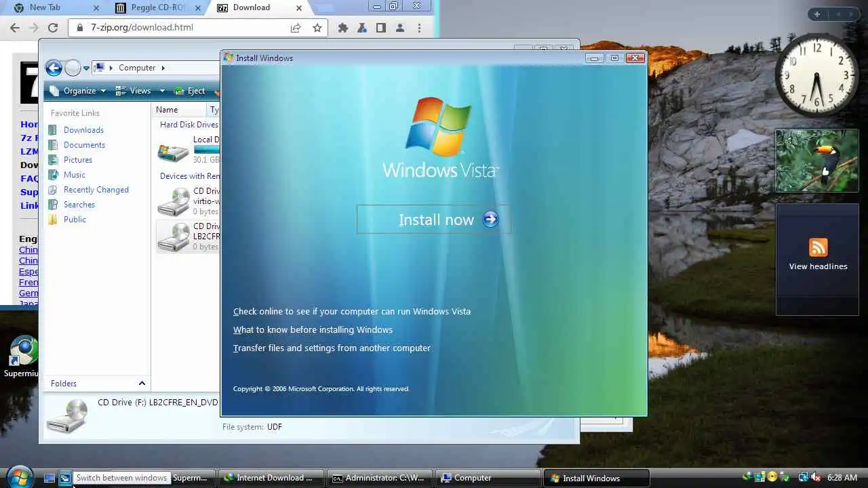The height and width of the screenshot is (488, 868).
Task: Open Downloads in Favorite Links
Action: (x=83, y=130)
